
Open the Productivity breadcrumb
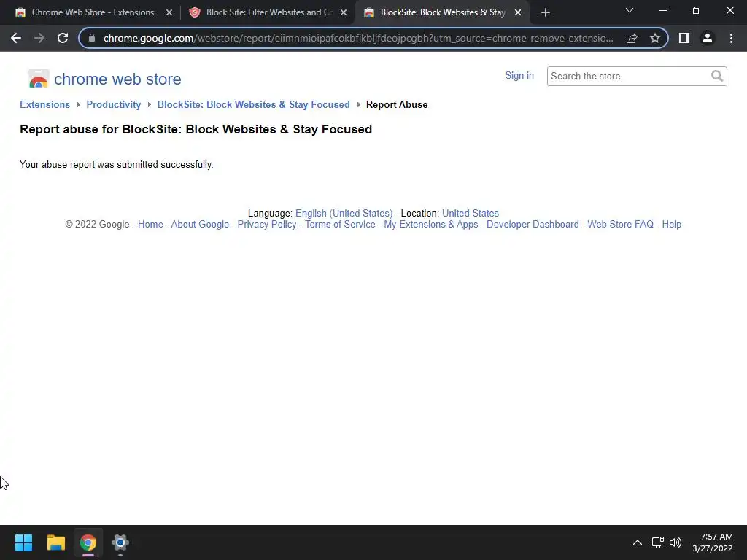tap(113, 105)
